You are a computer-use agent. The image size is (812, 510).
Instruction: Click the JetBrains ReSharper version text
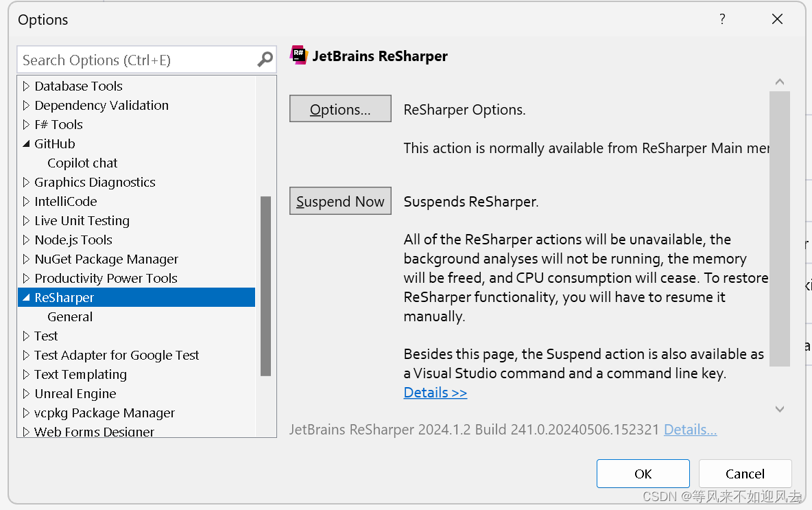[474, 429]
